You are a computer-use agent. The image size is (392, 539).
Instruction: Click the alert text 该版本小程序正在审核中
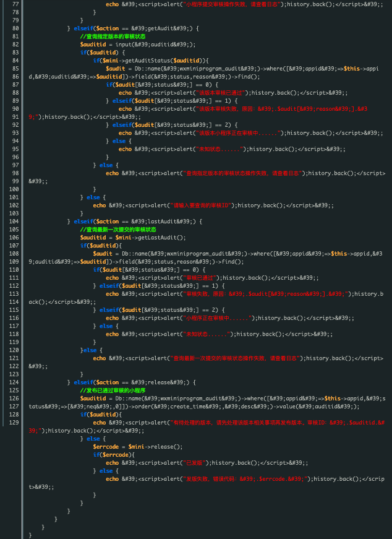coord(239,133)
